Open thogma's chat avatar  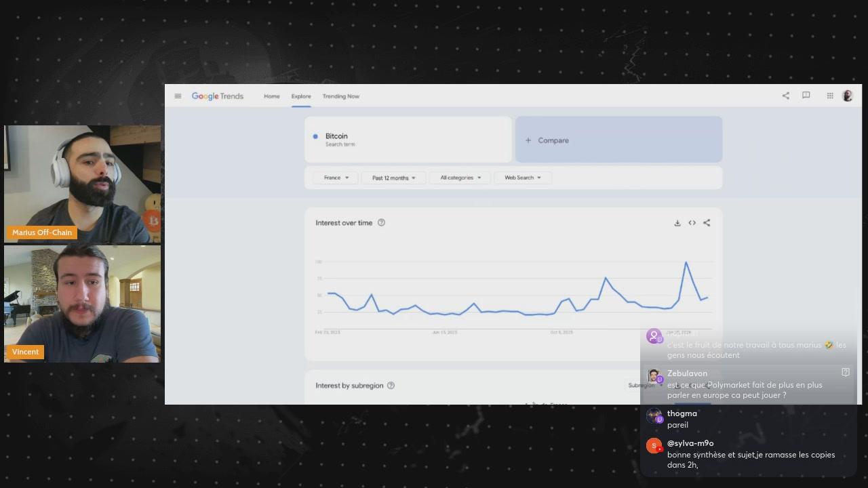(x=654, y=416)
